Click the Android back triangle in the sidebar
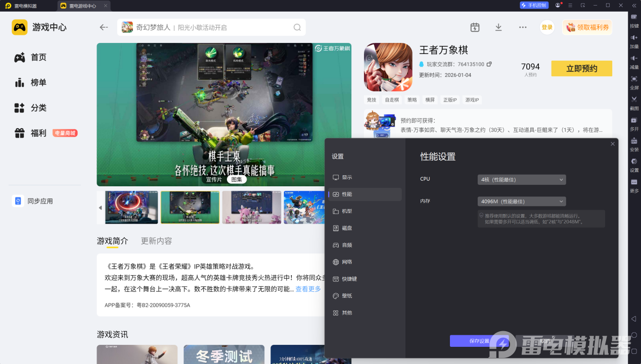The image size is (641, 364). (634, 319)
